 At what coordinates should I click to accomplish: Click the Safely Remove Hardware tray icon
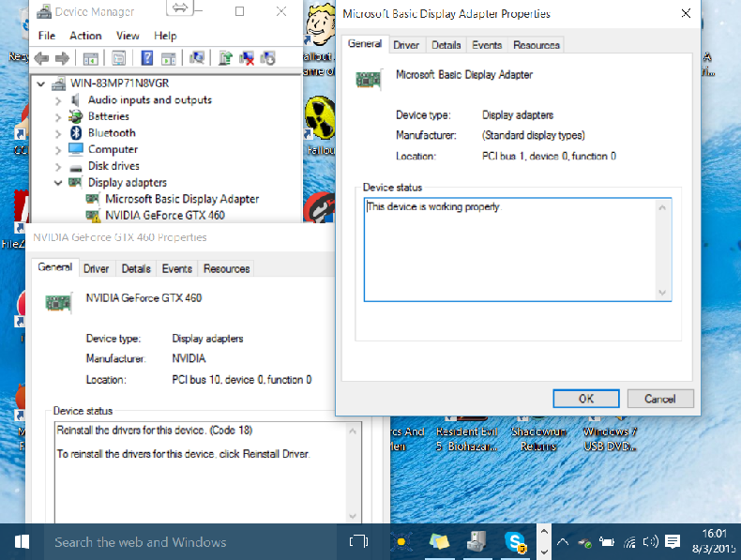click(584, 542)
